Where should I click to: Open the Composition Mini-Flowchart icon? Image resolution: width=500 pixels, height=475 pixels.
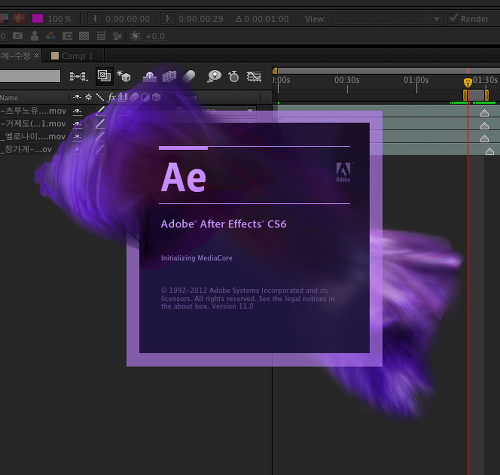79,77
